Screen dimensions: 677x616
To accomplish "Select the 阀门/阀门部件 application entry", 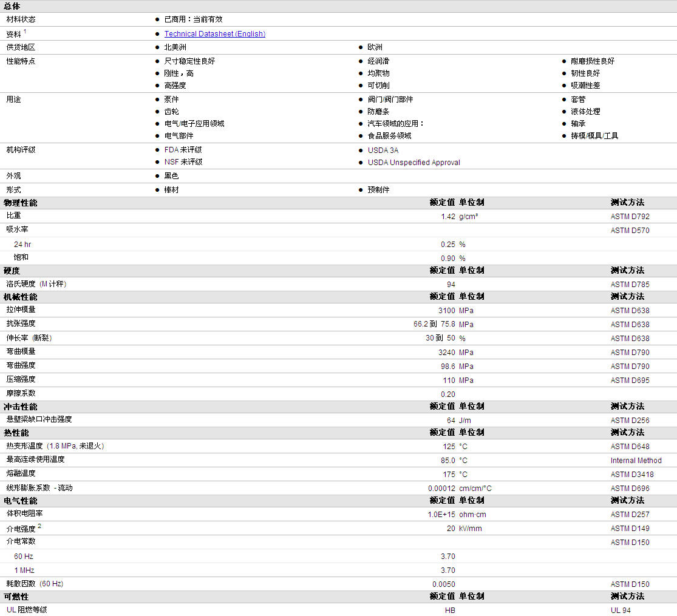I will [x=390, y=100].
